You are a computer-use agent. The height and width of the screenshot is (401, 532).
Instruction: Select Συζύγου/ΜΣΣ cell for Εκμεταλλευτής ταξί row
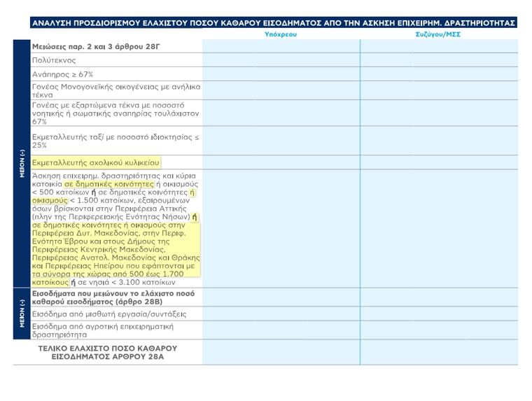[440, 141]
